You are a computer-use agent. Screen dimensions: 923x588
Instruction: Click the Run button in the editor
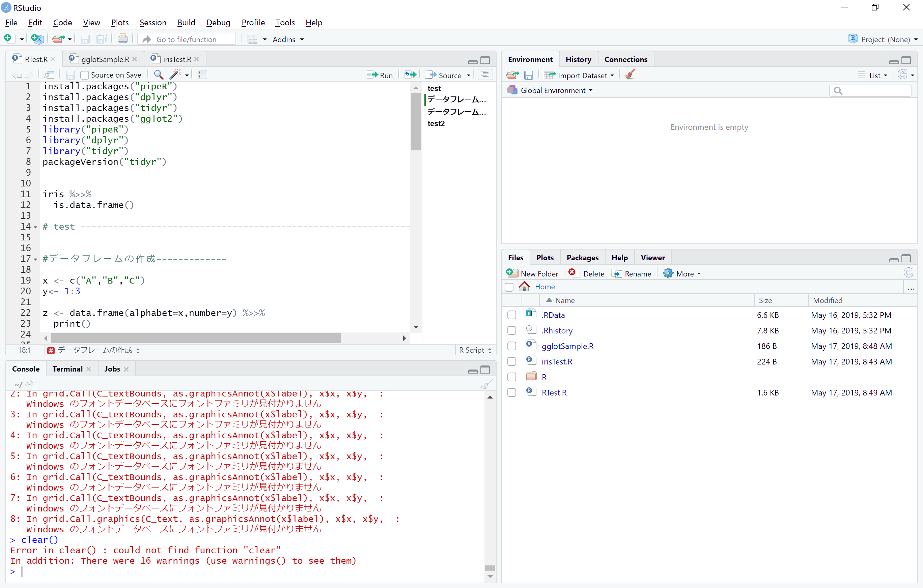click(380, 75)
